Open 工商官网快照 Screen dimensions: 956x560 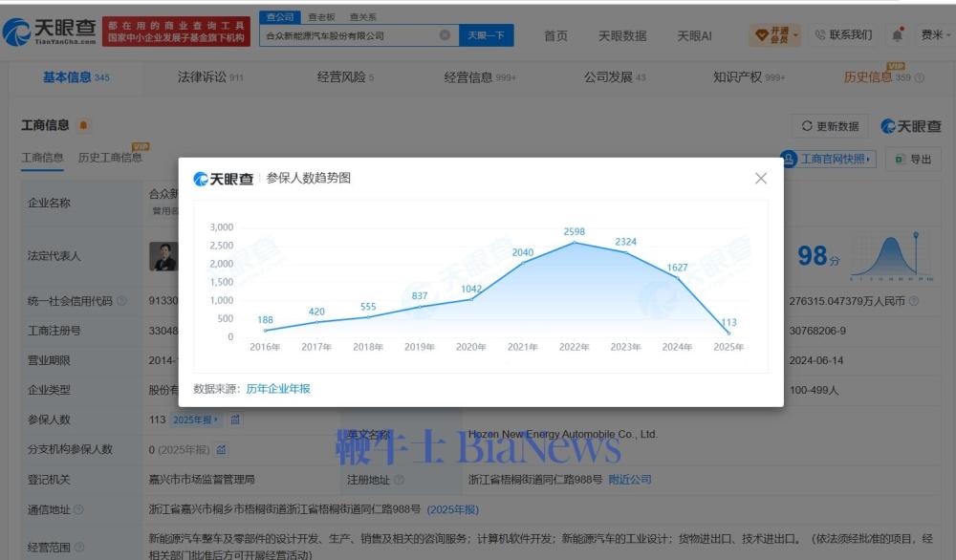(828, 159)
